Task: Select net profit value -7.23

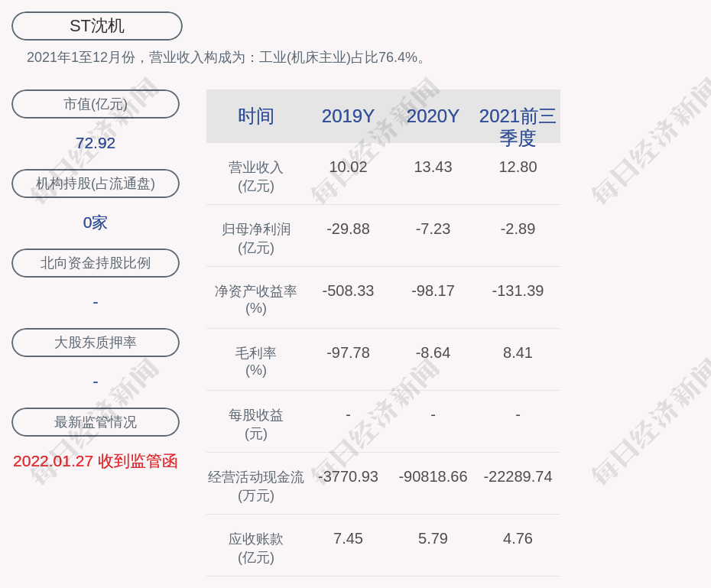Action: click(433, 229)
